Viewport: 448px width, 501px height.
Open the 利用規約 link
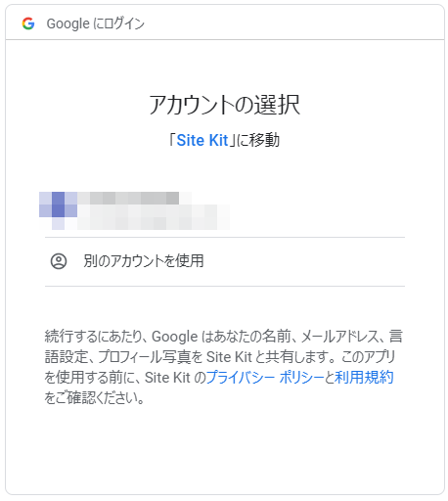[364, 378]
